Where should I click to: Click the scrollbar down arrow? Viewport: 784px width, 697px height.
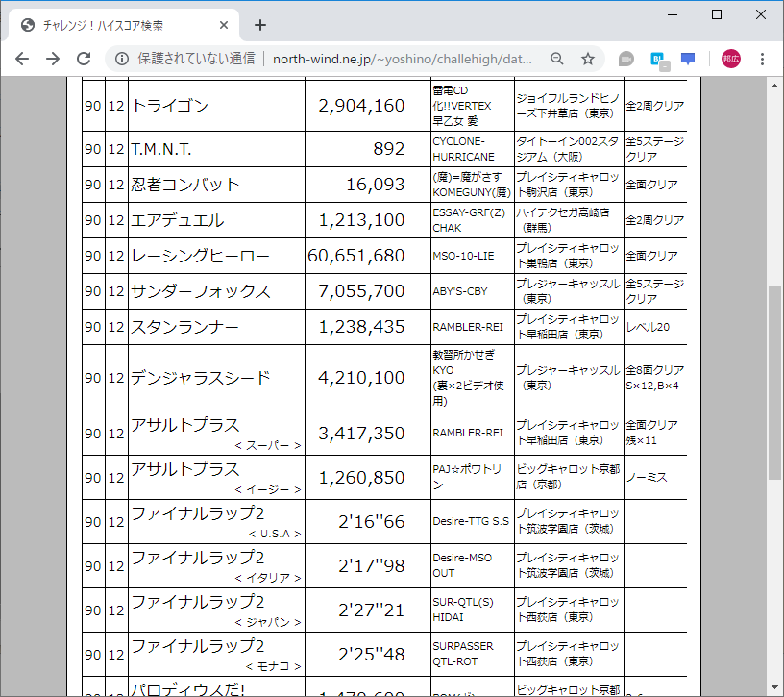[774, 687]
